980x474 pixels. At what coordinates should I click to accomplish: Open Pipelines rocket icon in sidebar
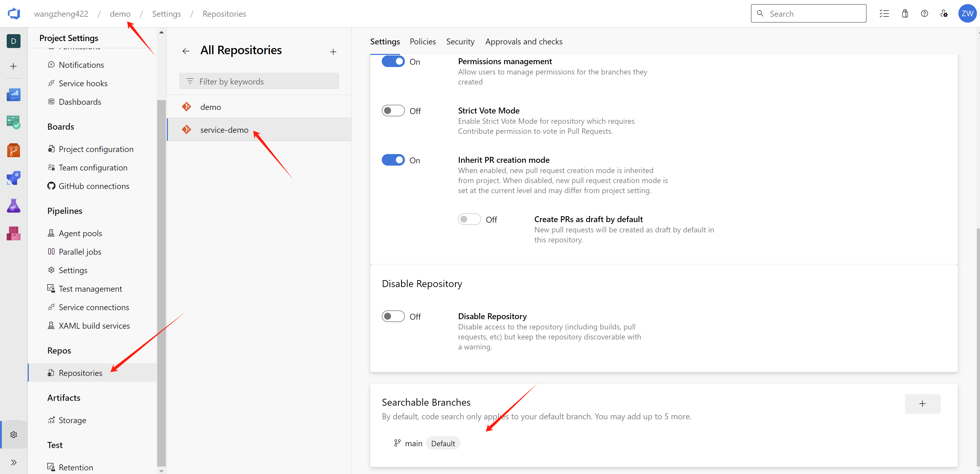pyautogui.click(x=14, y=178)
